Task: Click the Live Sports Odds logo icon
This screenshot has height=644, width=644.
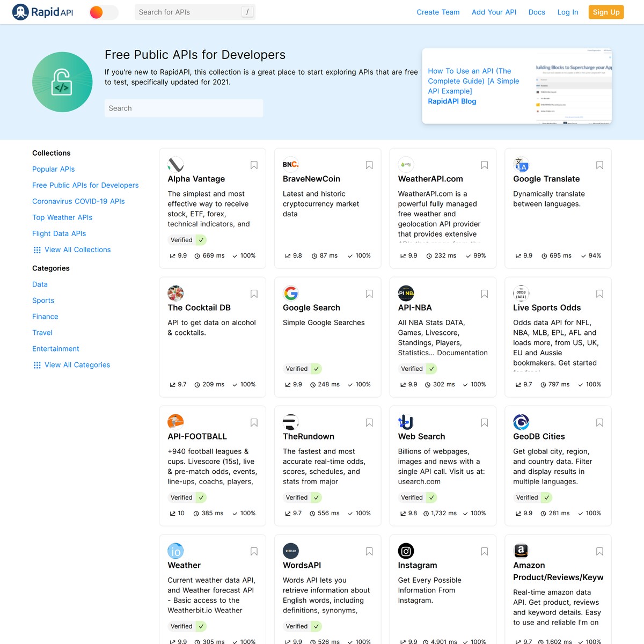Action: point(521,294)
